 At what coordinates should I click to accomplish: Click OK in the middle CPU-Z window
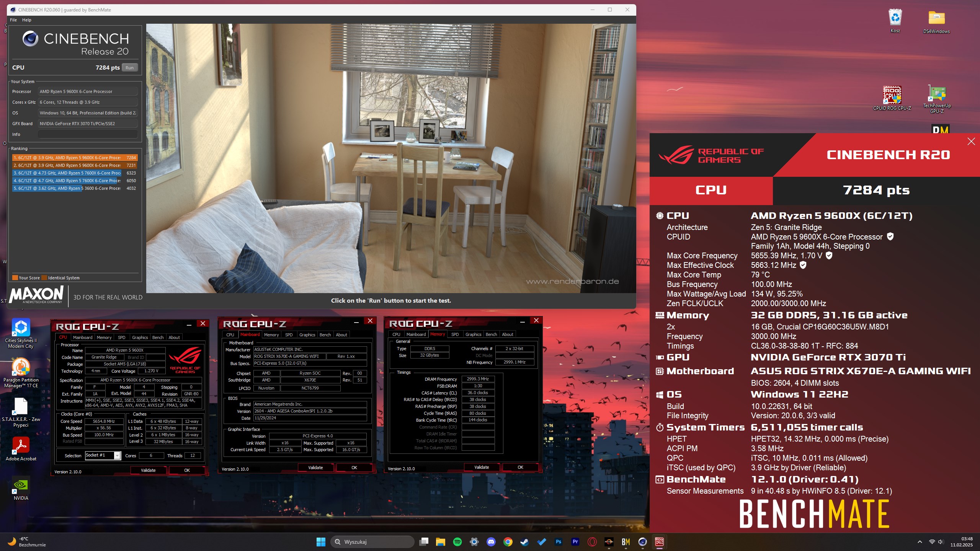354,468
